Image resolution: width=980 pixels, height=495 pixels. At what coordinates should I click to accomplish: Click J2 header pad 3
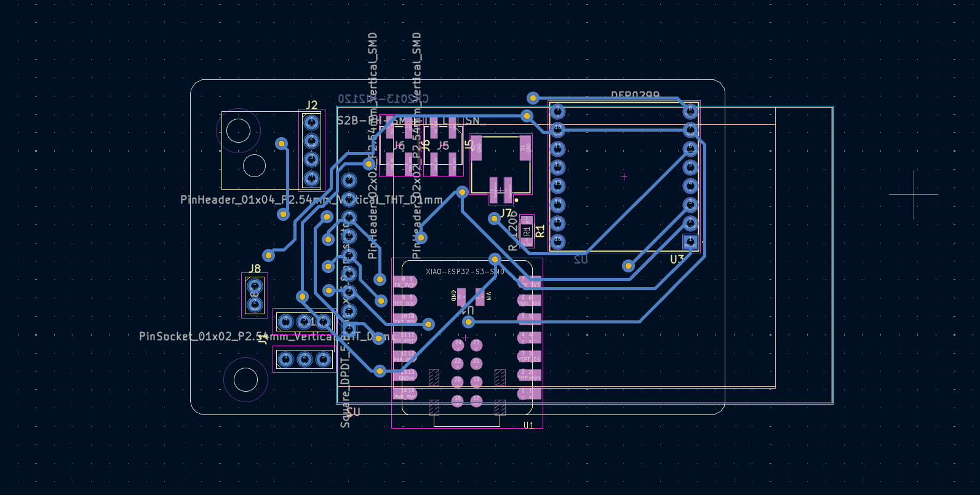[x=312, y=160]
